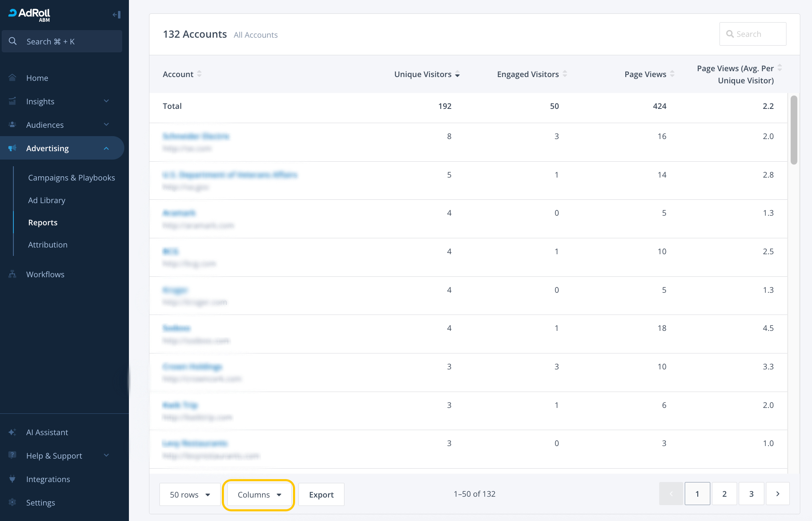Open the Columns dropdown
Viewport: 812px width, 521px height.
[x=259, y=495]
